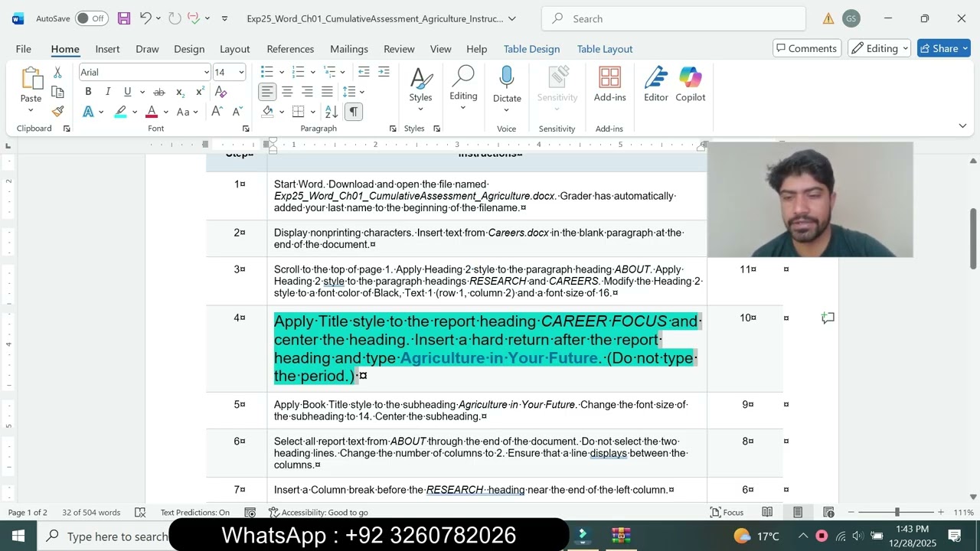980x551 pixels.
Task: Center align the paragraph
Action: (287, 92)
